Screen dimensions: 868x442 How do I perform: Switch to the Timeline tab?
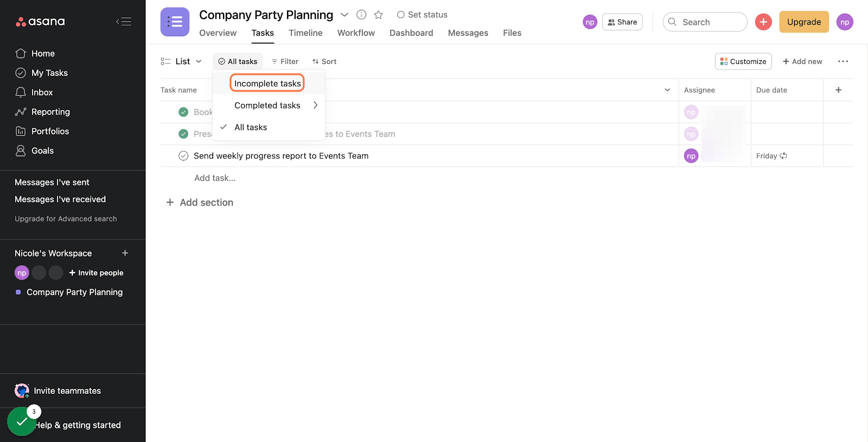305,33
